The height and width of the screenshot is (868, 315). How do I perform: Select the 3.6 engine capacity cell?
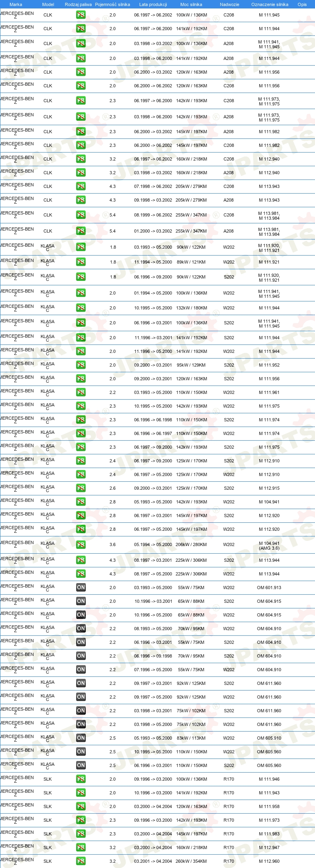click(112, 544)
